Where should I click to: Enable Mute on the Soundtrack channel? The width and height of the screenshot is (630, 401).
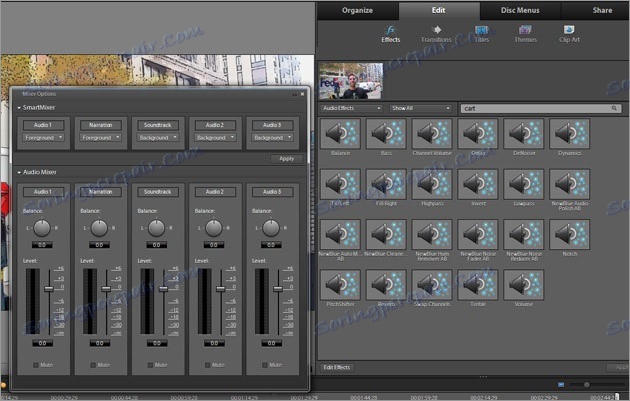coord(150,365)
